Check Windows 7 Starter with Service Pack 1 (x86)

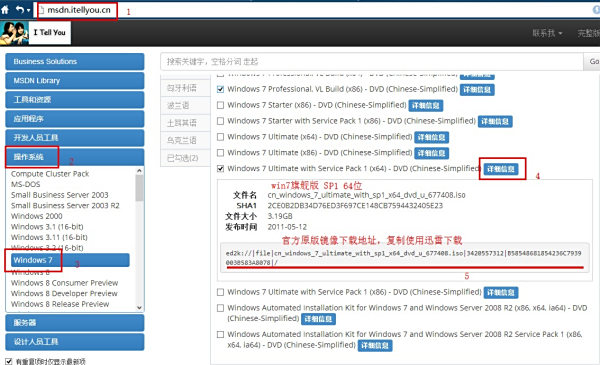tap(220, 121)
